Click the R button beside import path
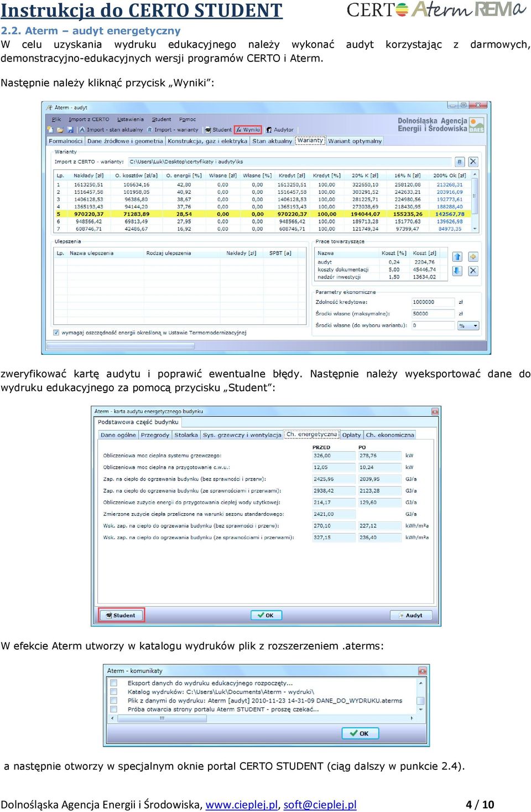This screenshot has height=812, width=531. 459,162
